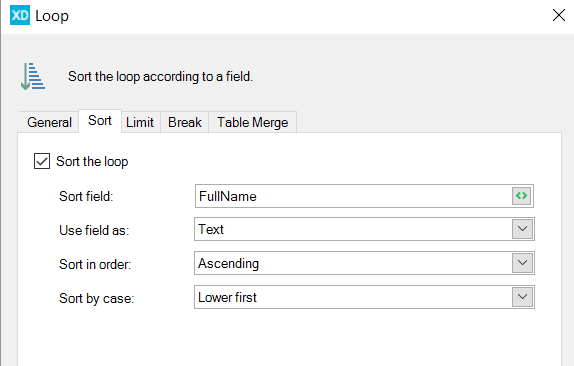Click the description Sort the loop according to a field
The height and width of the screenshot is (366, 574).
click(160, 76)
